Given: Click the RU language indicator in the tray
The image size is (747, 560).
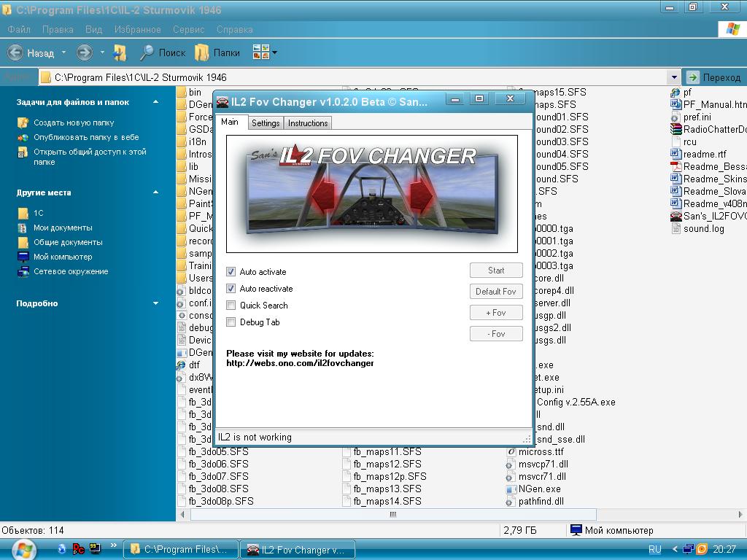Looking at the screenshot, I should point(655,549).
